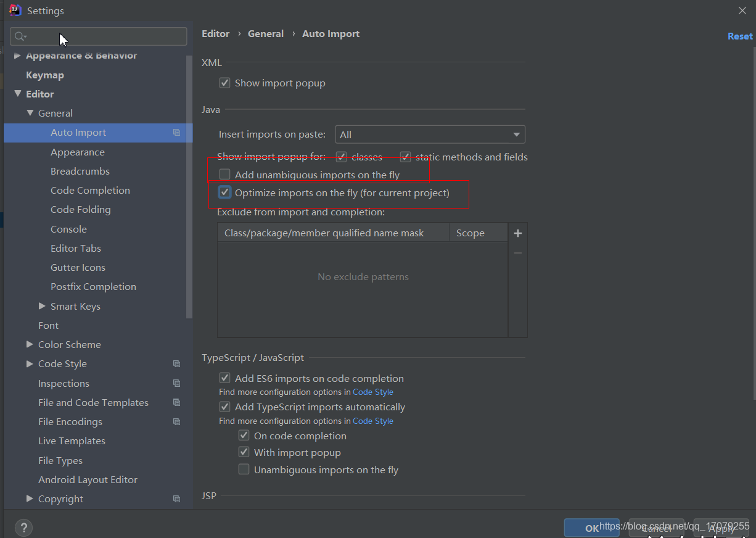Open Code Style link under ES6 imports
This screenshot has width=756, height=538.
tap(373, 392)
